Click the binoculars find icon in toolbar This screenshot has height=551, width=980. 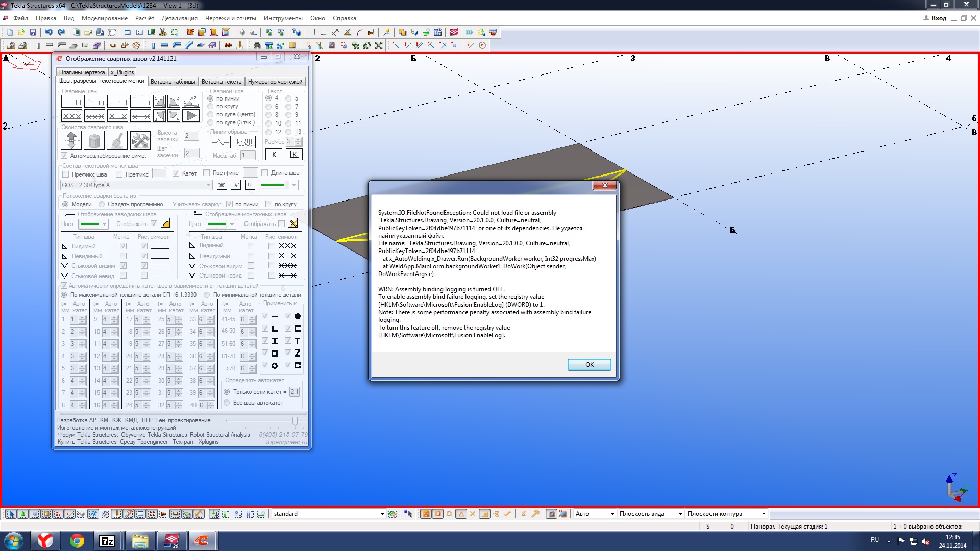(257, 45)
